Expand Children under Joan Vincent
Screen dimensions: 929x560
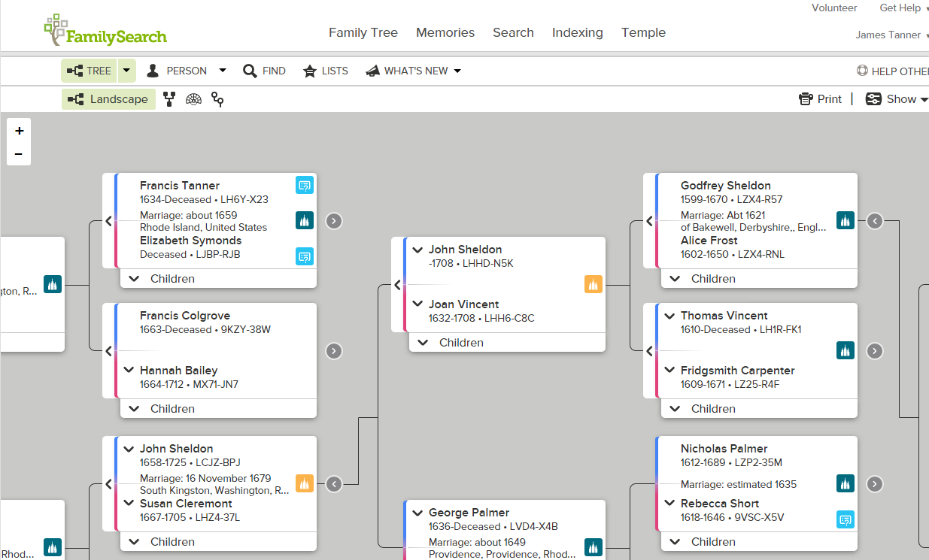[460, 342]
